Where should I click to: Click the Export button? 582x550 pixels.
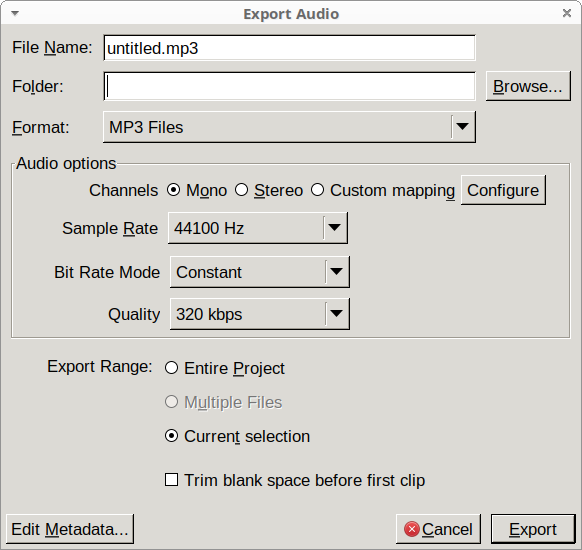tap(533, 529)
